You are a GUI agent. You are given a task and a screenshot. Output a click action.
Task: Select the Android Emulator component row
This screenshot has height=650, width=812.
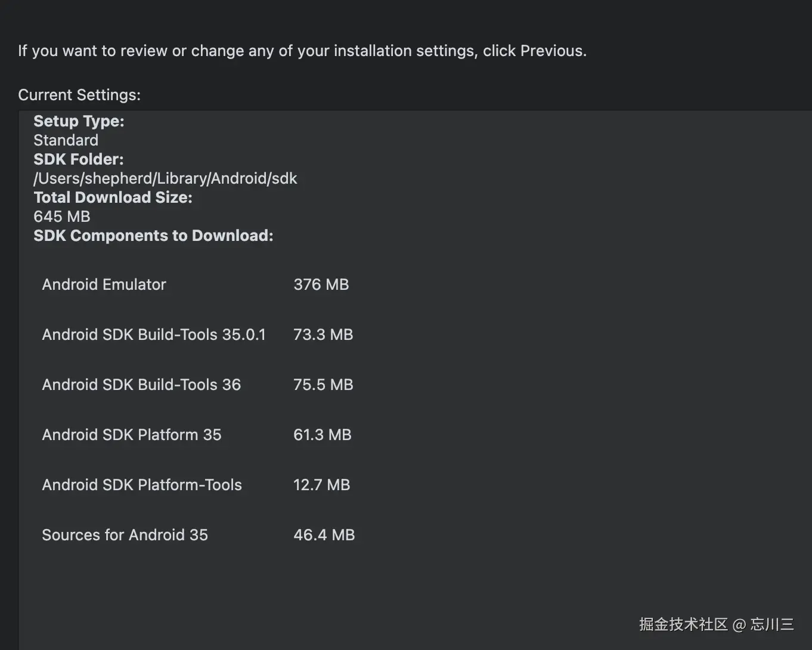coord(104,284)
